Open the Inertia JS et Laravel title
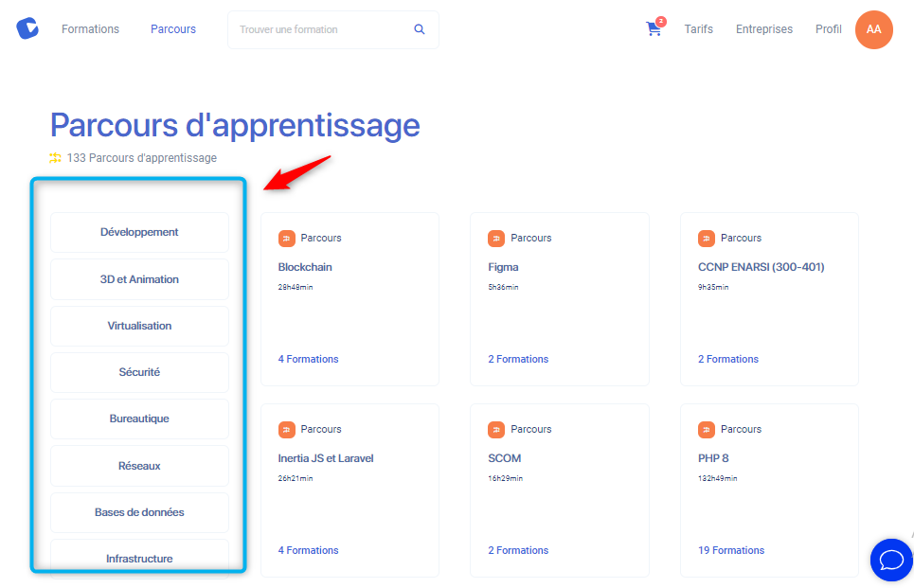The height and width of the screenshot is (588, 914). 325,458
